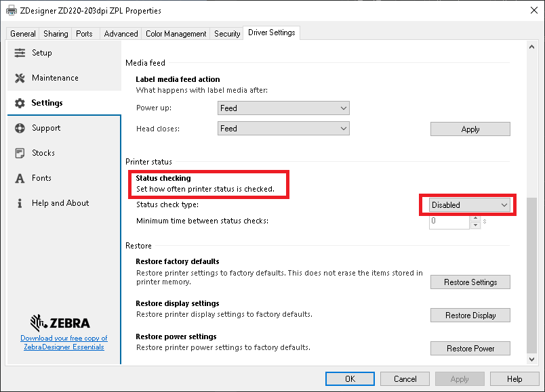545x392 pixels.
Task: Follow the ZebraDesigner Essentials download link
Action: coord(64,343)
